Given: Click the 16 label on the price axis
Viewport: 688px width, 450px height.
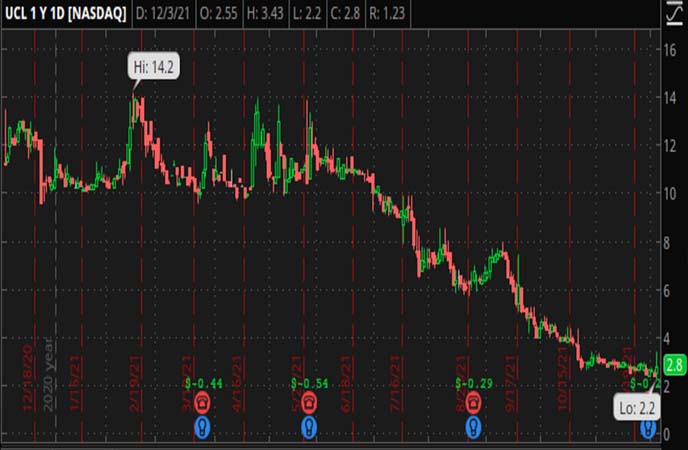Looking at the screenshot, I should tap(670, 50).
